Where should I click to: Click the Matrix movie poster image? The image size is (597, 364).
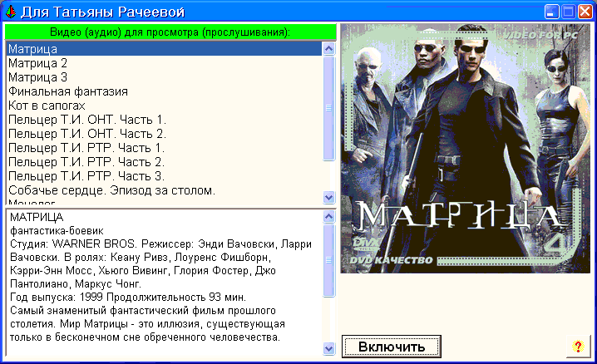tap(465, 148)
